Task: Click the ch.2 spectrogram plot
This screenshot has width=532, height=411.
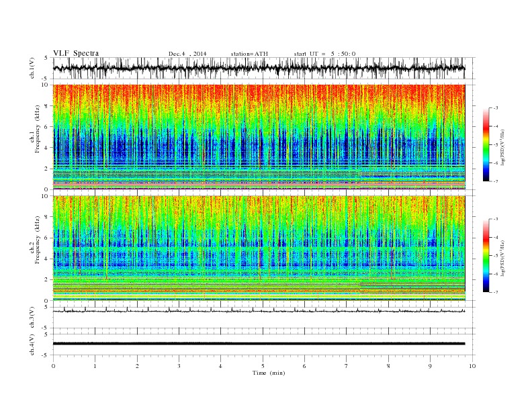Action: click(259, 248)
